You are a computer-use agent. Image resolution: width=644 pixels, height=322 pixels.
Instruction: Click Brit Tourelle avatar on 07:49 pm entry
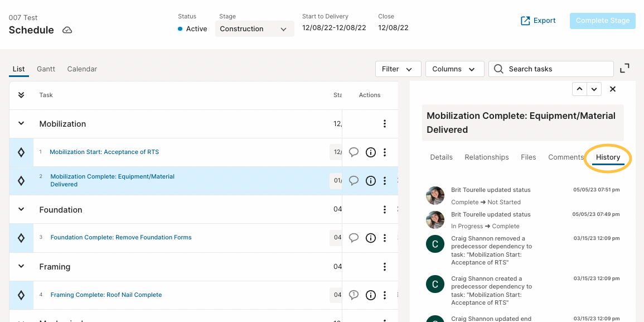[435, 220]
